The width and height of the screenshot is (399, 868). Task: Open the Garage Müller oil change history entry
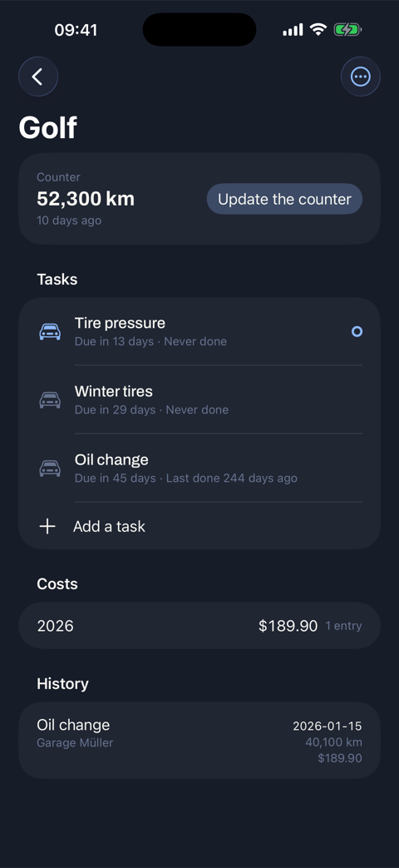(199, 740)
